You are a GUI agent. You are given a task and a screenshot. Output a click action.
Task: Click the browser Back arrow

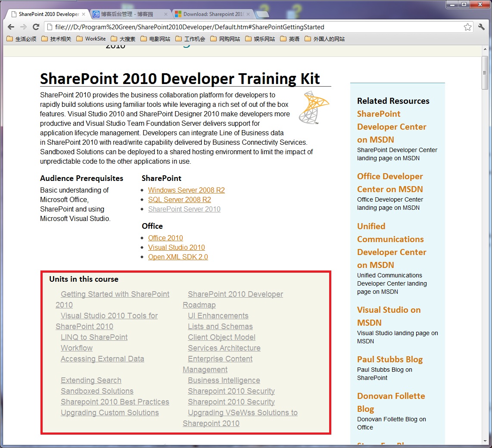11,27
